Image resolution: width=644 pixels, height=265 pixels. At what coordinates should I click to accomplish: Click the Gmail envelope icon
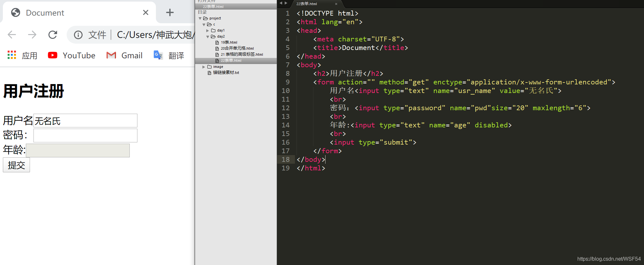(x=111, y=55)
